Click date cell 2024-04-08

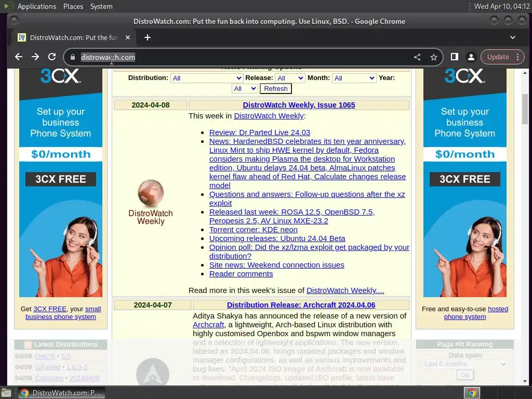pos(151,105)
